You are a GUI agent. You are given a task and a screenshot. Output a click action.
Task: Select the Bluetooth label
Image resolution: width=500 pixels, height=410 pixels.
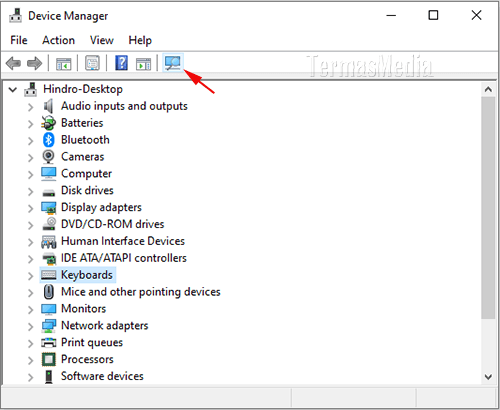(85, 140)
